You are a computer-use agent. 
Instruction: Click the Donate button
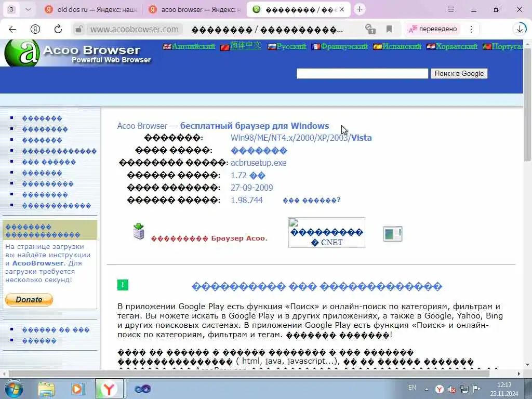coord(29,300)
